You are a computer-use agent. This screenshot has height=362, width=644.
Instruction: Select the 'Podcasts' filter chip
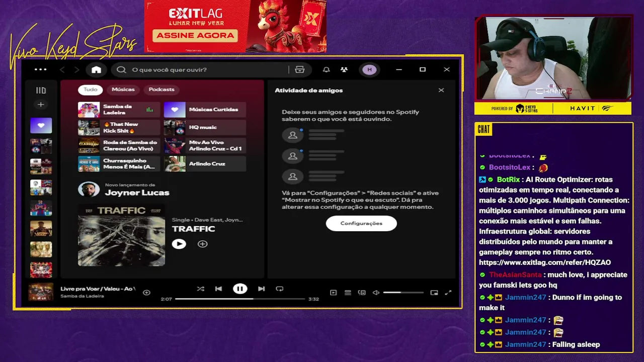point(162,89)
